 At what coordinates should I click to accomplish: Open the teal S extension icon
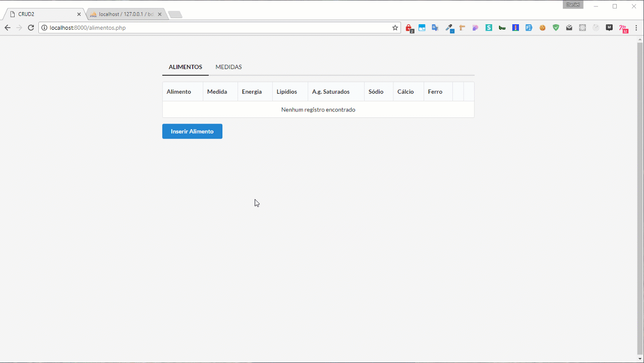click(x=489, y=28)
